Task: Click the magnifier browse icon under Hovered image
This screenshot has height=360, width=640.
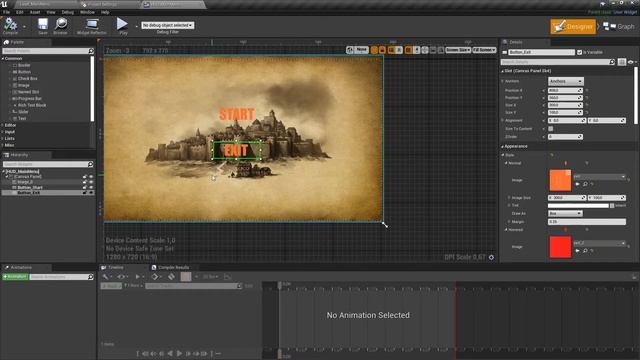Action: (585, 251)
